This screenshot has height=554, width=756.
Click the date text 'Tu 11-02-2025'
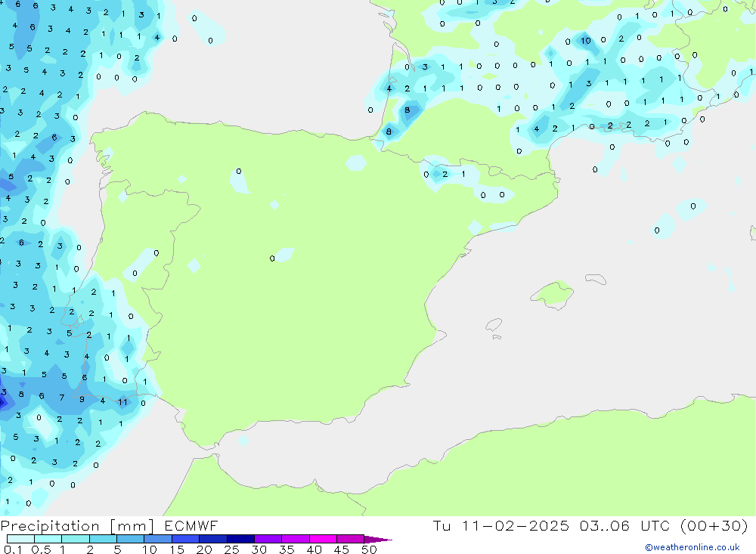(x=501, y=525)
